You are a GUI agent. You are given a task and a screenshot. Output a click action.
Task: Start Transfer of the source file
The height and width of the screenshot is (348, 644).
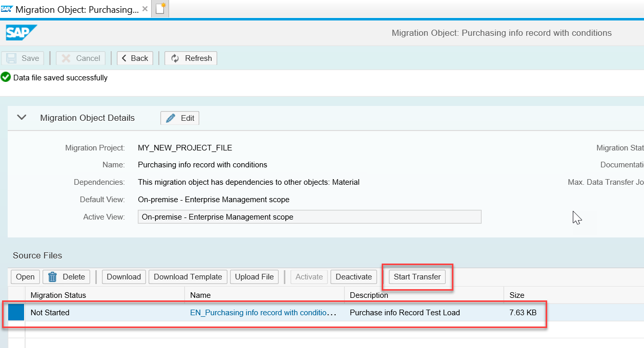click(417, 277)
